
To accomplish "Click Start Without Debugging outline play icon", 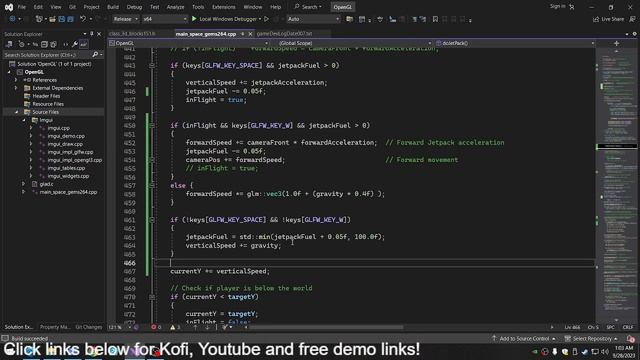I will pyautogui.click(x=267, y=19).
